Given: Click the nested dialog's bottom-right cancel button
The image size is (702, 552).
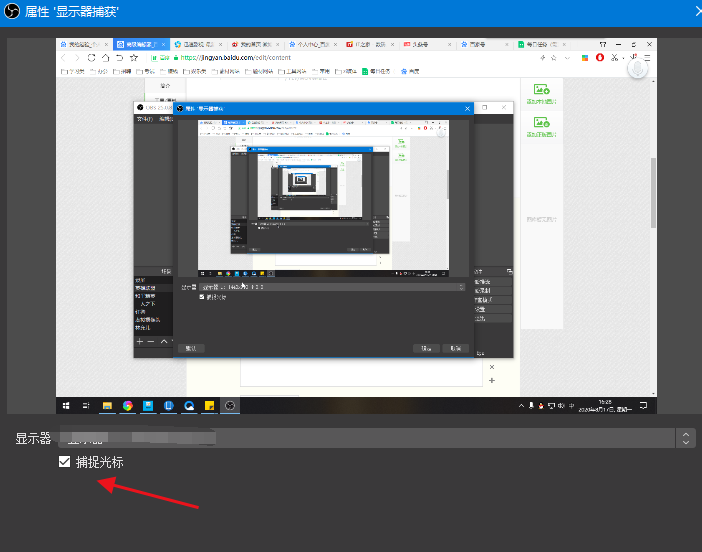Looking at the screenshot, I should click(x=456, y=348).
